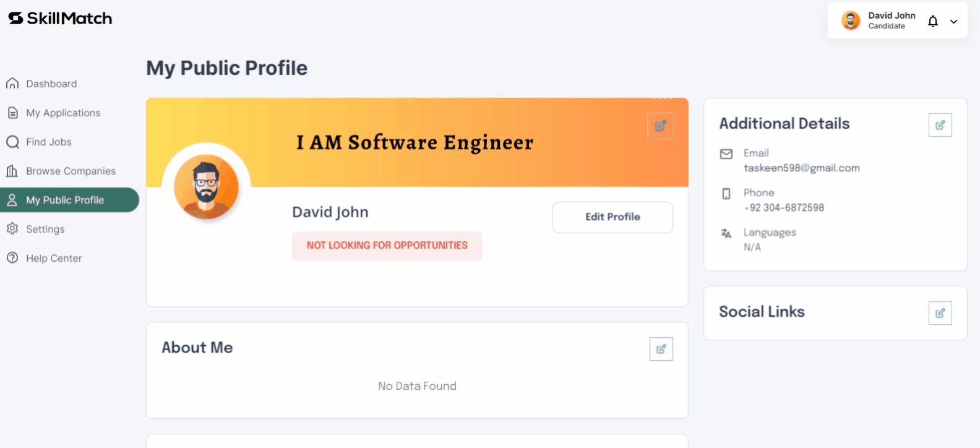Image resolution: width=980 pixels, height=448 pixels.
Task: Open notifications bell icon
Action: coord(933,21)
